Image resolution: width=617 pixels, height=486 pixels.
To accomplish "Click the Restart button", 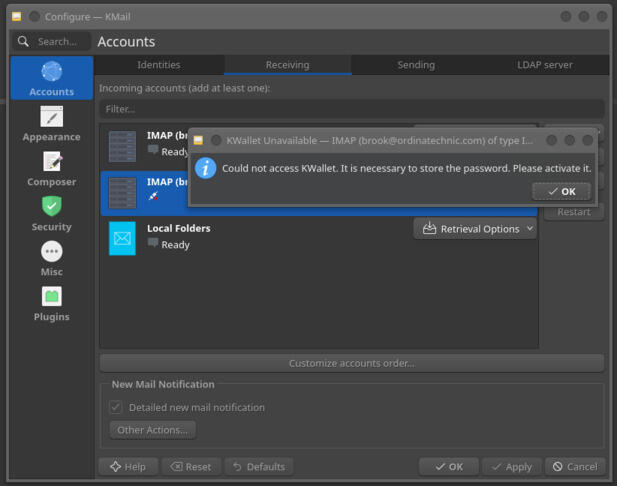I will click(x=574, y=212).
